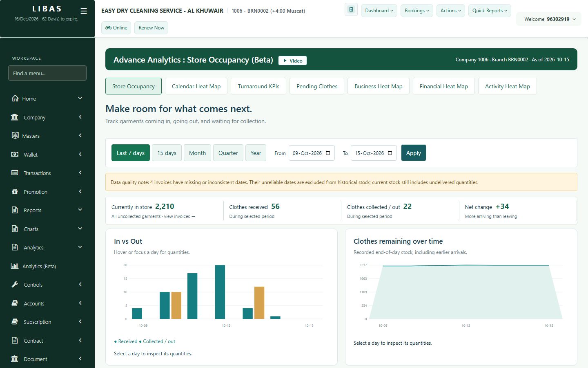588x368 pixels.
Task: Select the Month range option
Action: click(197, 153)
